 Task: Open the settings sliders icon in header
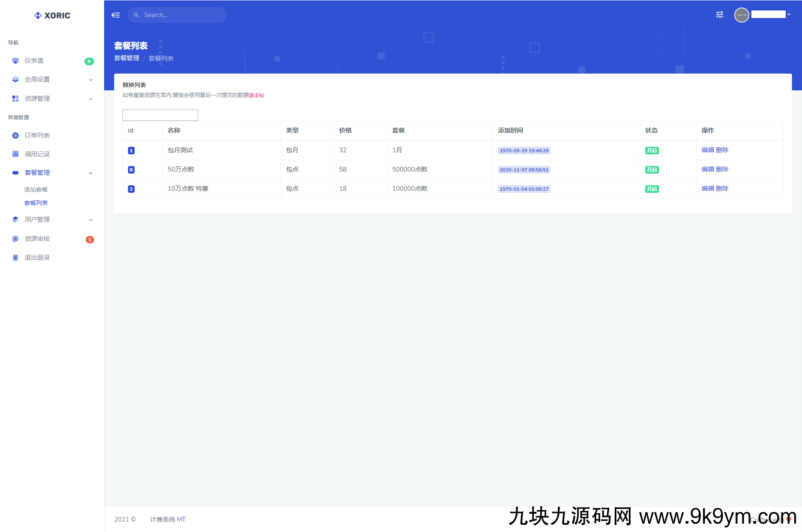(719, 15)
